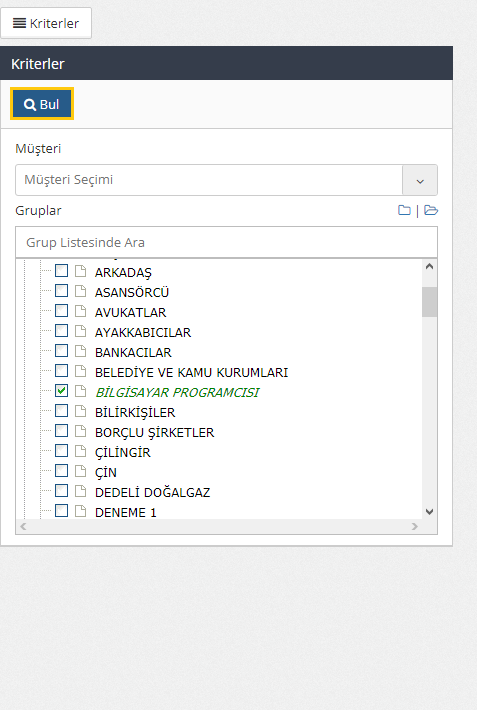This screenshot has height=710, width=477.
Task: Click the Grup Listesinde Ara search field
Action: click(226, 242)
